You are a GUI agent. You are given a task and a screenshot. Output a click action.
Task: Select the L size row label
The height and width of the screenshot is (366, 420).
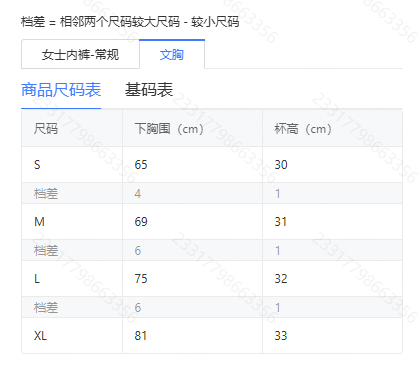(x=37, y=279)
